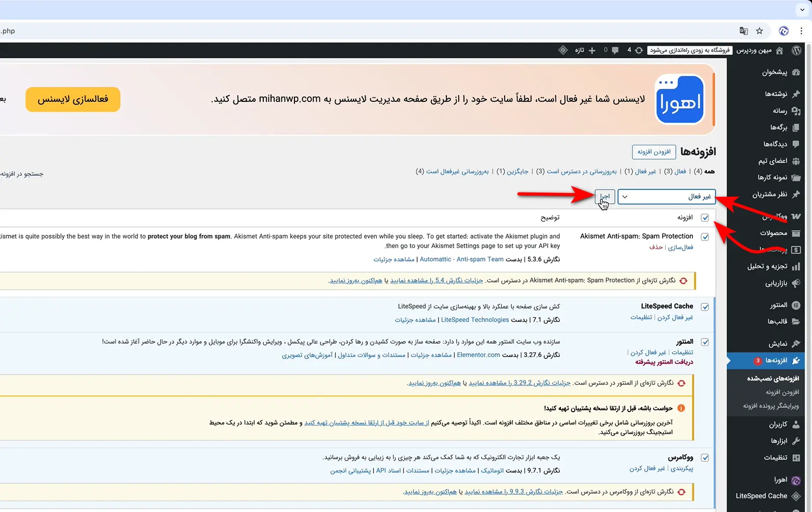The height and width of the screenshot is (512, 812).
Task: Click the اجرا apply button
Action: point(605,197)
